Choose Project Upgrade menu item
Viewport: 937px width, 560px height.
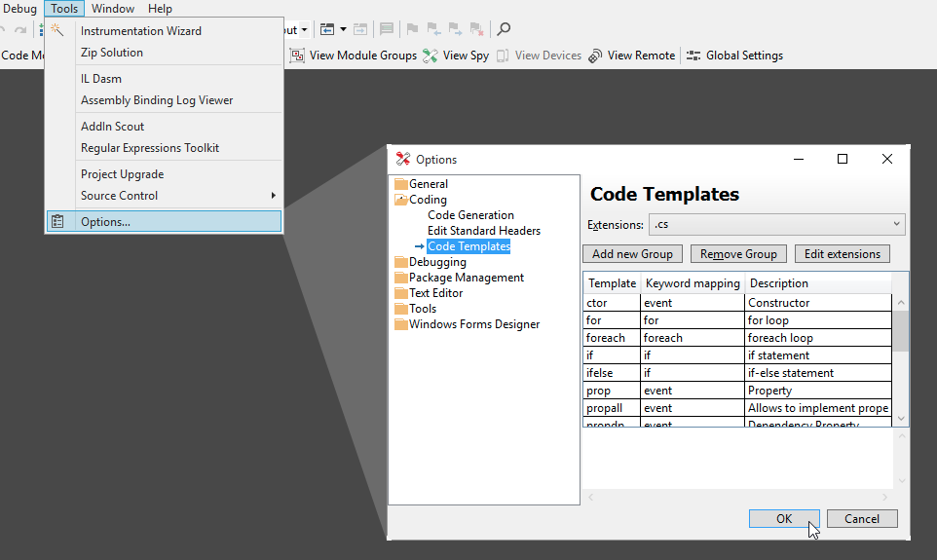[x=164, y=174]
